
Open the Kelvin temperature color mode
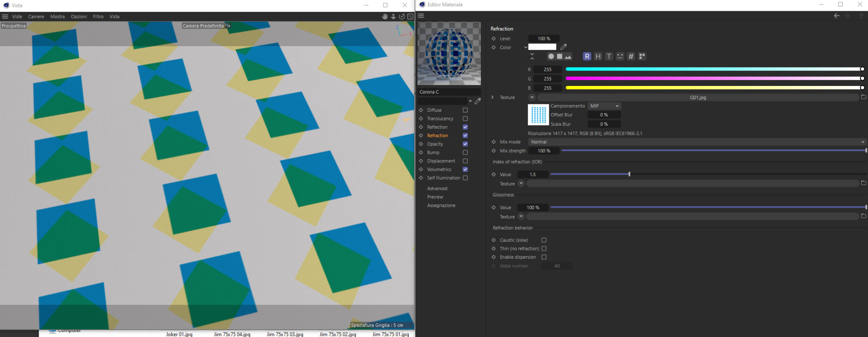click(609, 57)
